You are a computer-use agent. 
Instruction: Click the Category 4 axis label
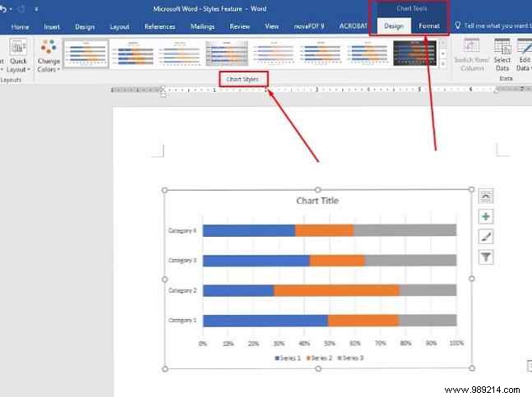183,231
